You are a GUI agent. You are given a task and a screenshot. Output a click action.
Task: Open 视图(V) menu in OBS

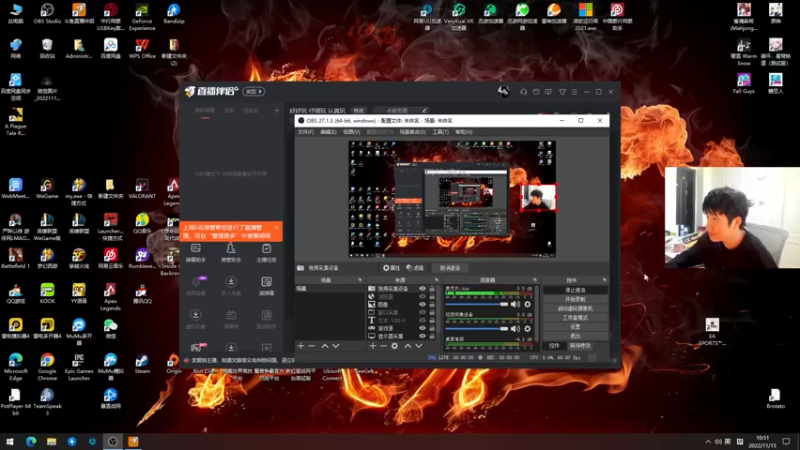click(352, 132)
